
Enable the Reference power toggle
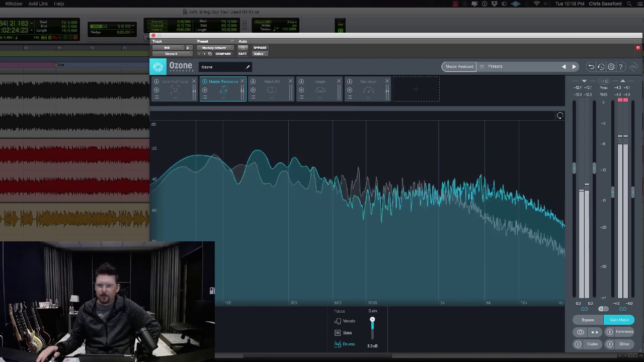coord(610,332)
